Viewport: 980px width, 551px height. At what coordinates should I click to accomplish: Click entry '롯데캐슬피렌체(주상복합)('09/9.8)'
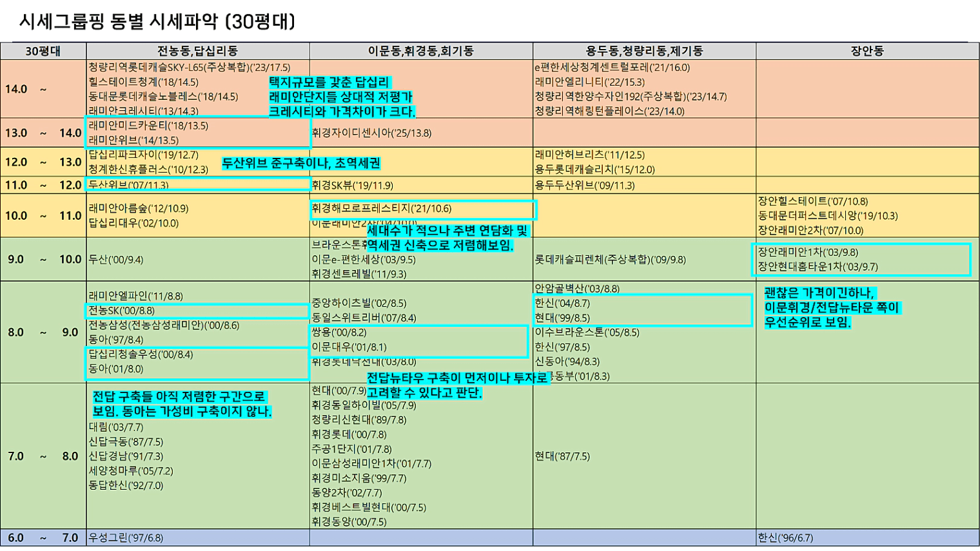pos(610,259)
